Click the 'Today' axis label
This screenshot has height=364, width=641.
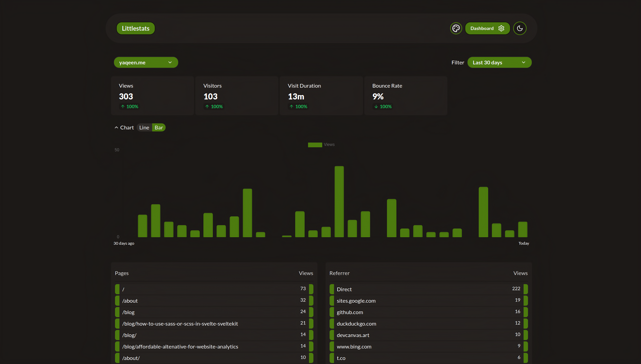click(524, 244)
